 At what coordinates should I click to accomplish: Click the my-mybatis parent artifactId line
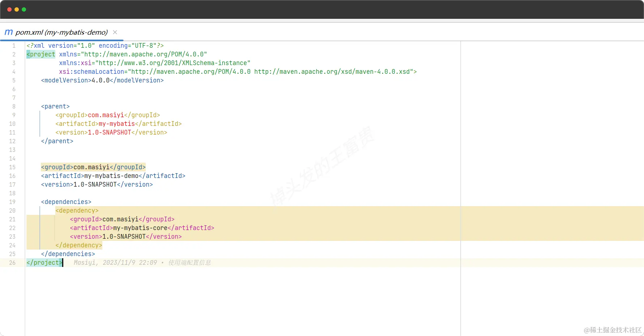[119, 124]
